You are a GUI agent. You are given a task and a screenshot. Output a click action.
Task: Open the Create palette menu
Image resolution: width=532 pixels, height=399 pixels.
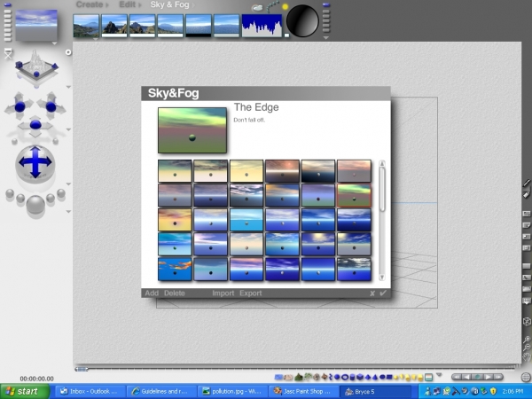(90, 4)
